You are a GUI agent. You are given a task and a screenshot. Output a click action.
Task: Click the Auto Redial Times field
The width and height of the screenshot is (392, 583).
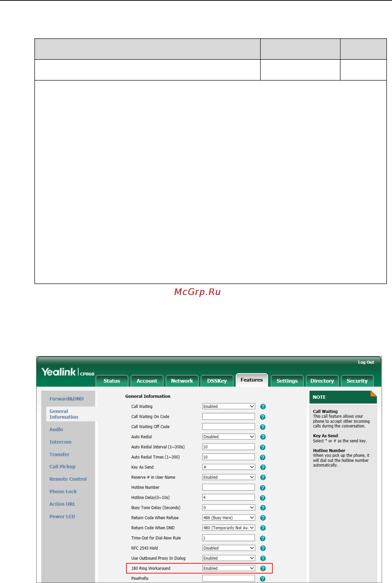click(229, 457)
